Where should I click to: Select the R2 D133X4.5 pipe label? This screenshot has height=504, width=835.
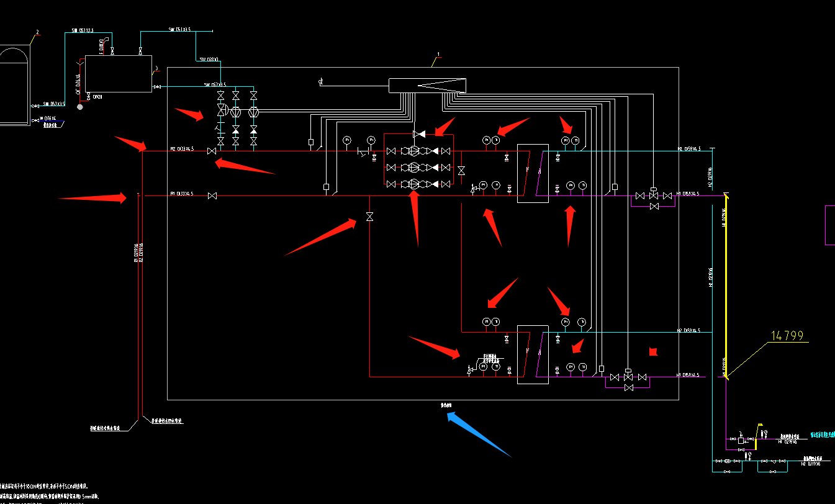(182, 149)
